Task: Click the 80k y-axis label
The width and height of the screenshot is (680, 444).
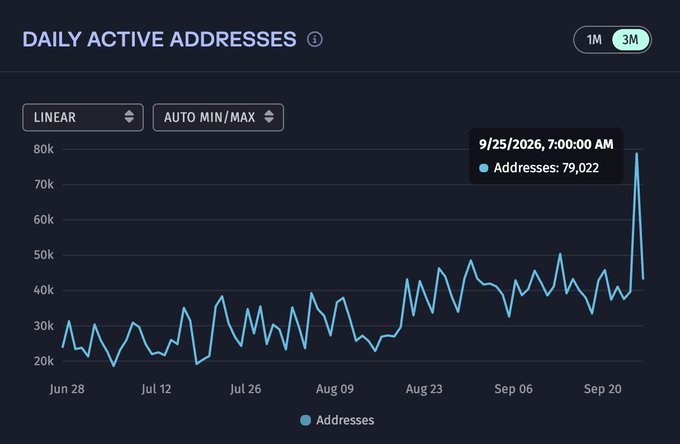Action: 43,149
